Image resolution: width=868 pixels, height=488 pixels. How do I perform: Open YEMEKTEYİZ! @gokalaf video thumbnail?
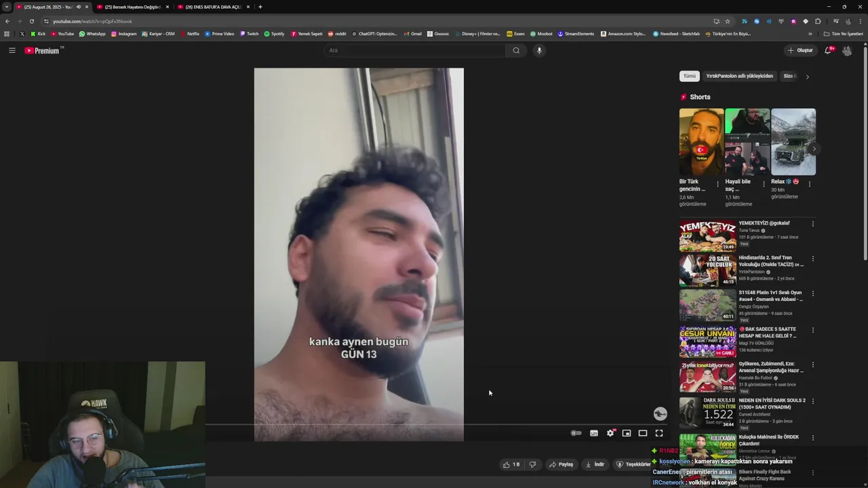tap(707, 235)
